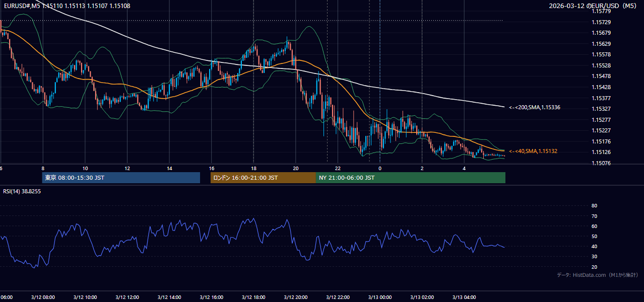
Task: Click price axis value 1.15176
Action: [x=601, y=141]
